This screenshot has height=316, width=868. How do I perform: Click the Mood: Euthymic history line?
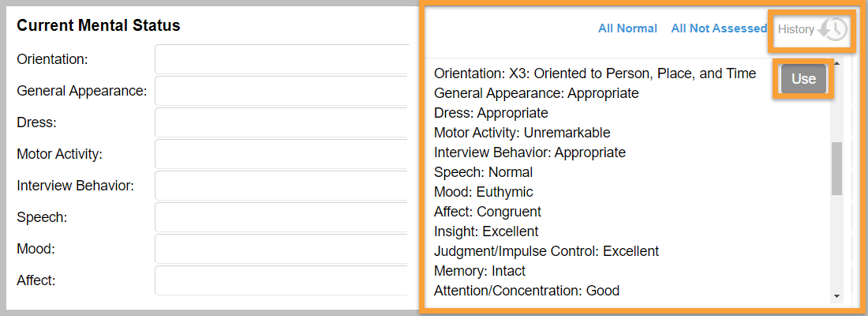pyautogui.click(x=483, y=192)
